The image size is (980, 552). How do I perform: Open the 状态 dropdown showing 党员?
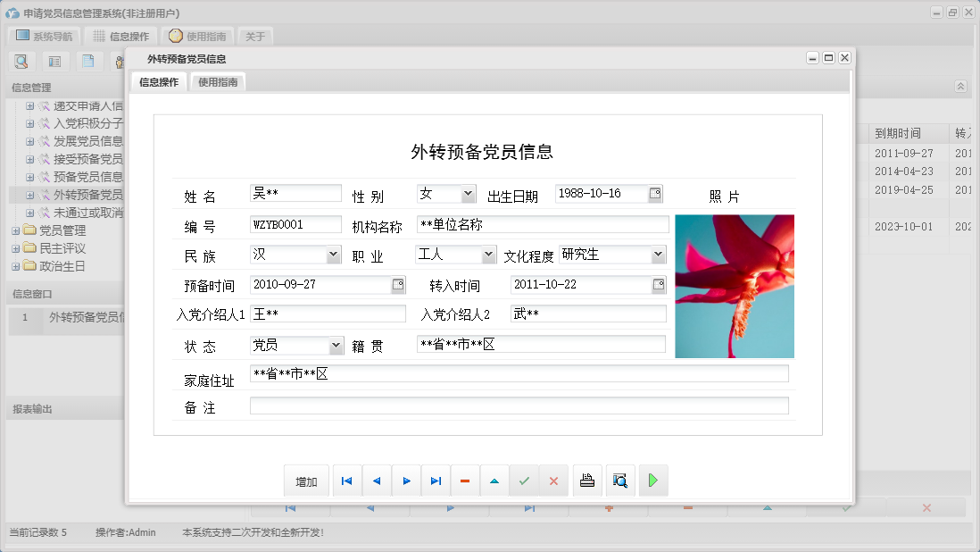point(336,346)
